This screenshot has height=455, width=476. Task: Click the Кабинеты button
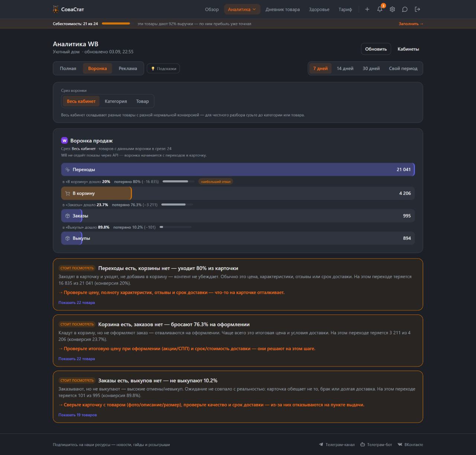pyautogui.click(x=408, y=49)
